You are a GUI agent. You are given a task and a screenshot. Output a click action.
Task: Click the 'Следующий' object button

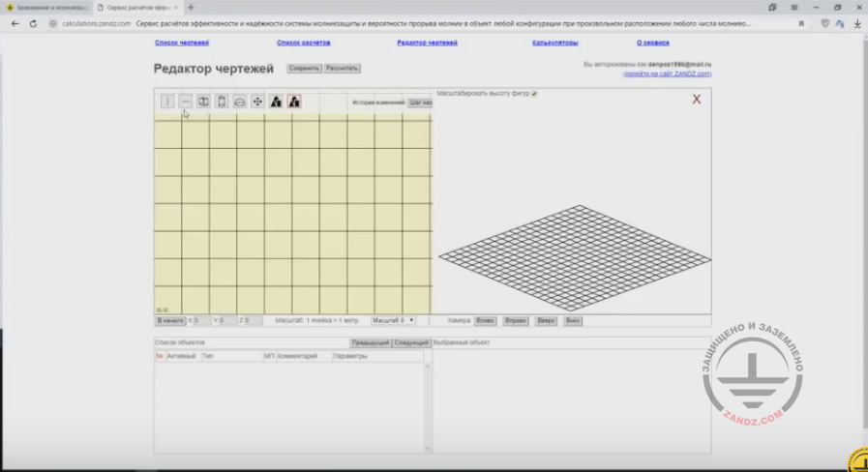[x=411, y=342]
